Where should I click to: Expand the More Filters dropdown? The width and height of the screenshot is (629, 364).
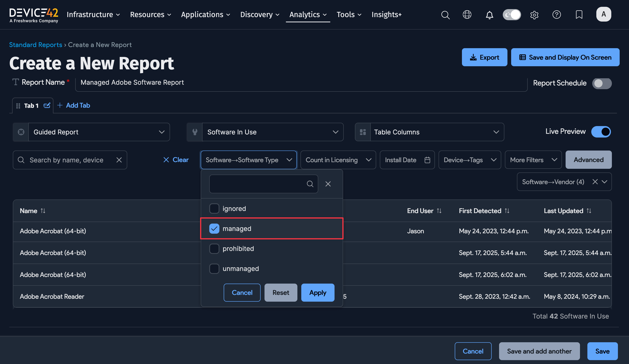[533, 160]
